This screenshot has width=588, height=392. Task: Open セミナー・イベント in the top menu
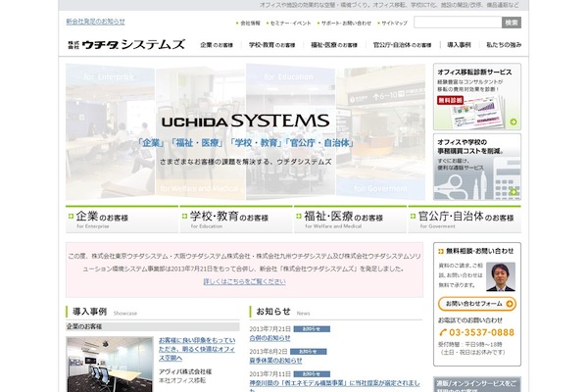coord(291,24)
